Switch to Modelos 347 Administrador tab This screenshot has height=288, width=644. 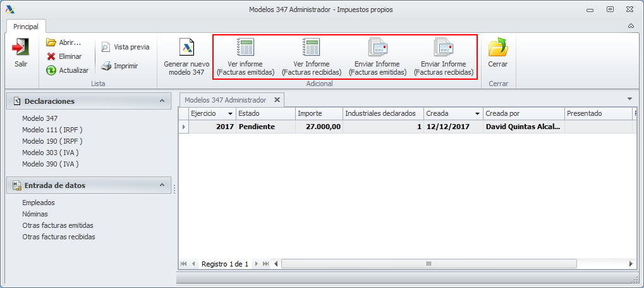pos(226,100)
